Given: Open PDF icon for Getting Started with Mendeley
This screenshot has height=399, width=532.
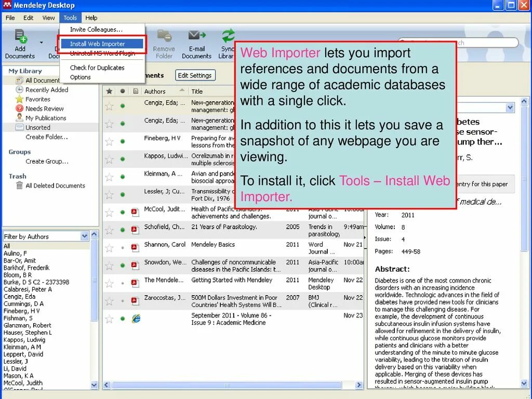Looking at the screenshot, I should (x=135, y=283).
